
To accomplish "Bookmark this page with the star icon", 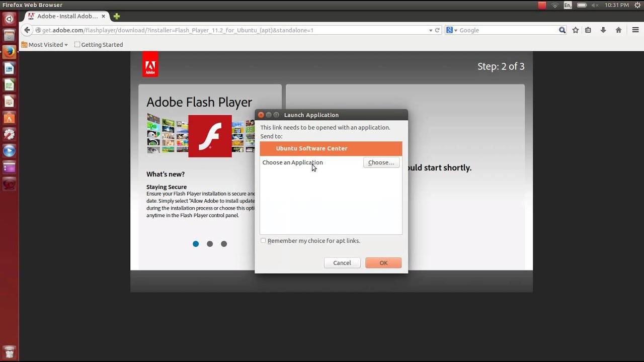I will click(x=576, y=30).
